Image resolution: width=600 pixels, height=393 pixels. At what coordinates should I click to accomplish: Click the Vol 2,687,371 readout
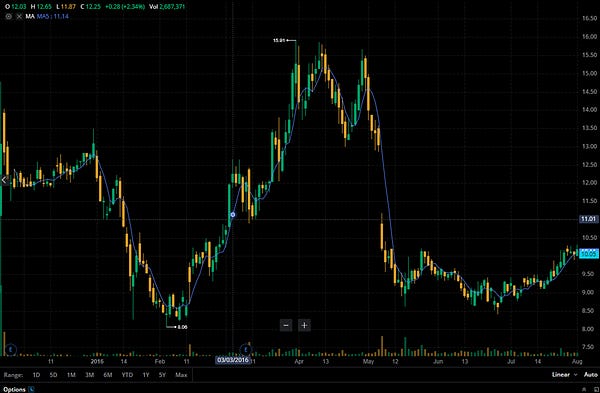(x=167, y=7)
